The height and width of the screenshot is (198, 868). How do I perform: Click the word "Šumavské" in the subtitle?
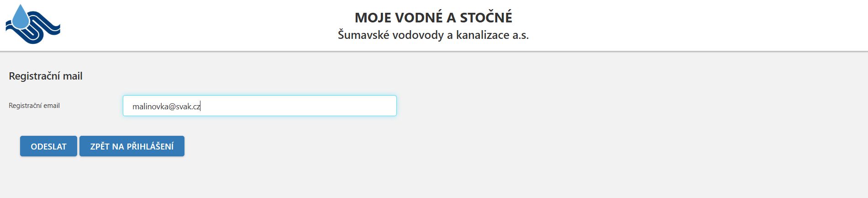point(362,35)
